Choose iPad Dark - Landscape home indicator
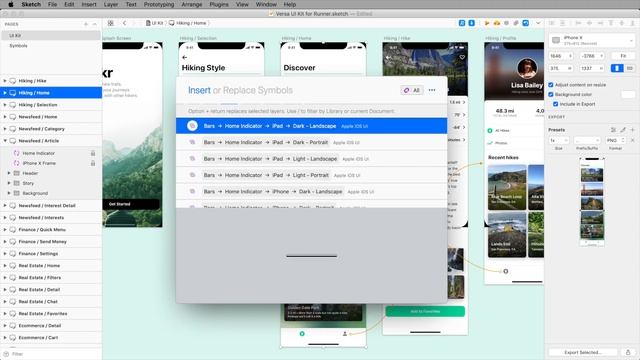This screenshot has height=360, width=640. click(311, 126)
